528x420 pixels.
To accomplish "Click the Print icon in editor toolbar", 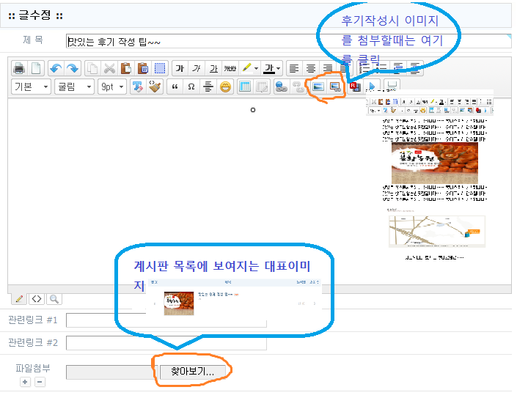I will [20, 68].
